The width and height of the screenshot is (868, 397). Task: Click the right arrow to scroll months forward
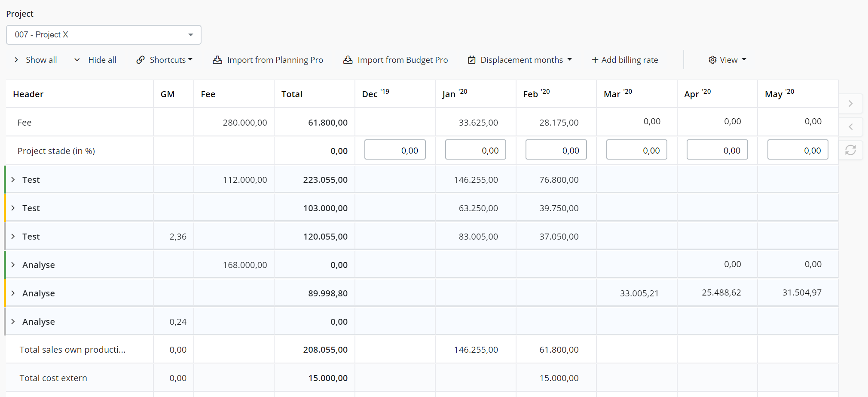tap(850, 104)
